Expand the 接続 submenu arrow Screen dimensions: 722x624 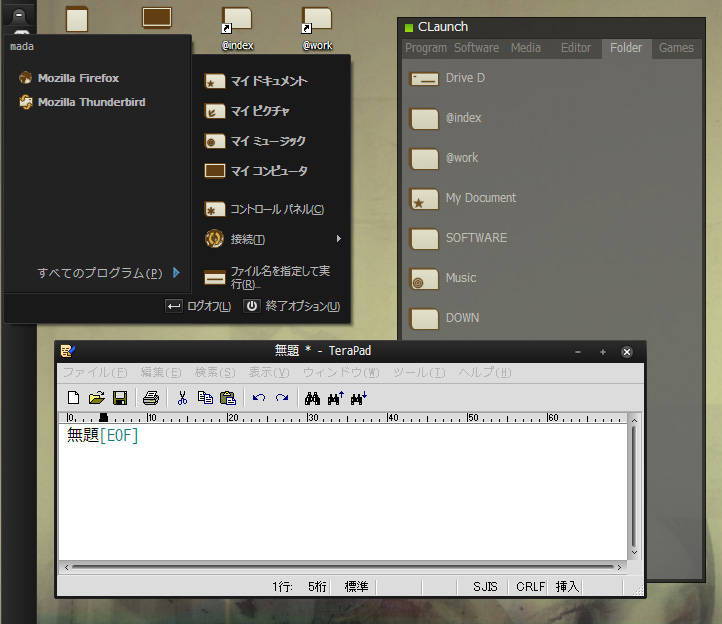click(339, 239)
